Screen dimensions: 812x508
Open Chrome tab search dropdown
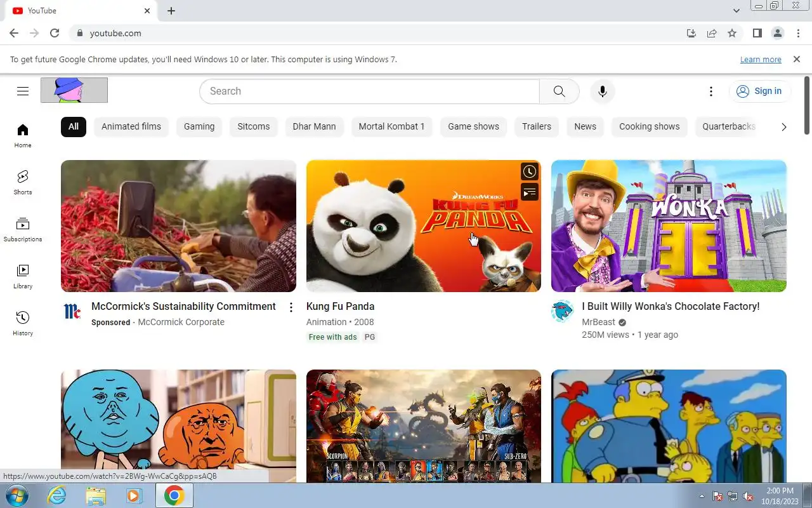pos(737,11)
